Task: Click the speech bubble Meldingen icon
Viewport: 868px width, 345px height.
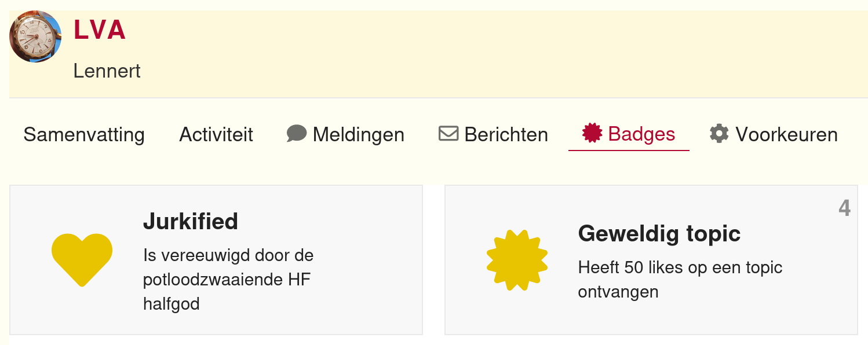Action: coord(297,134)
